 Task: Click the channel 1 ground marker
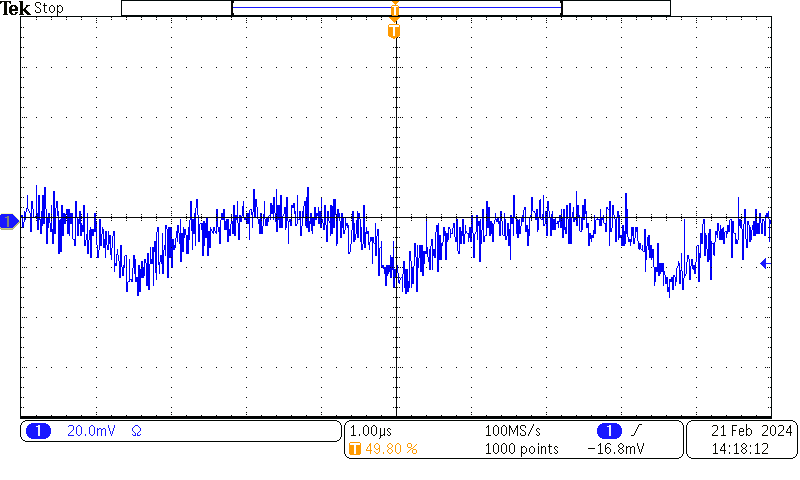(x=9, y=221)
